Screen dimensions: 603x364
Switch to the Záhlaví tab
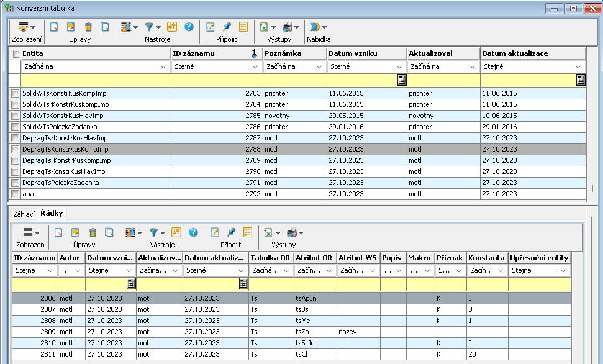(x=24, y=214)
